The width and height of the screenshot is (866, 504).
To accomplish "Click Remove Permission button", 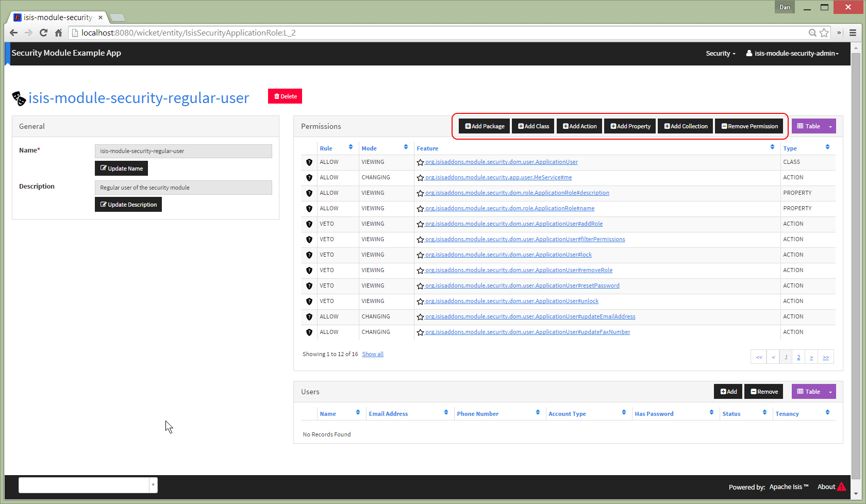I will [x=749, y=126].
